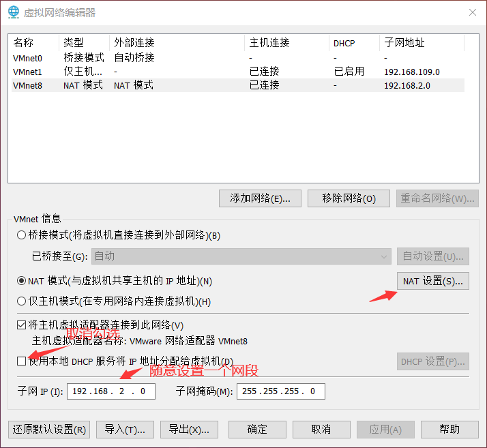
Task: Click 已连接 host cell in VMnet8 row
Action: click(x=265, y=85)
